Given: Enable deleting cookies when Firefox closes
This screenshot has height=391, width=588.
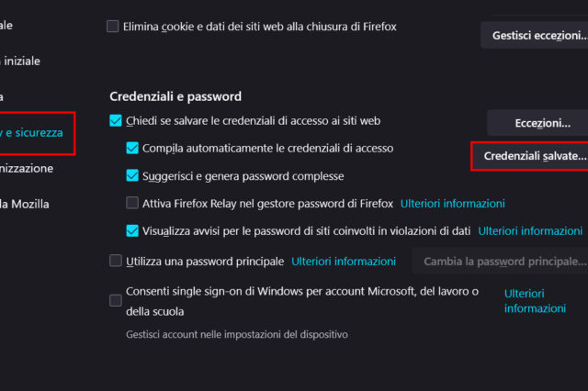Looking at the screenshot, I should click(114, 28).
